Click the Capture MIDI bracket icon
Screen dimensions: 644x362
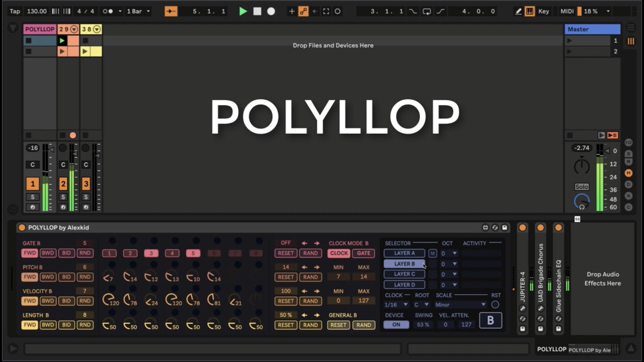[326, 11]
